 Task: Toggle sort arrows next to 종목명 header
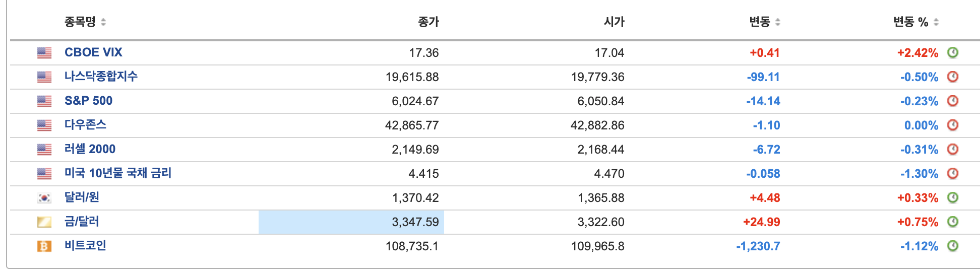[x=103, y=22]
